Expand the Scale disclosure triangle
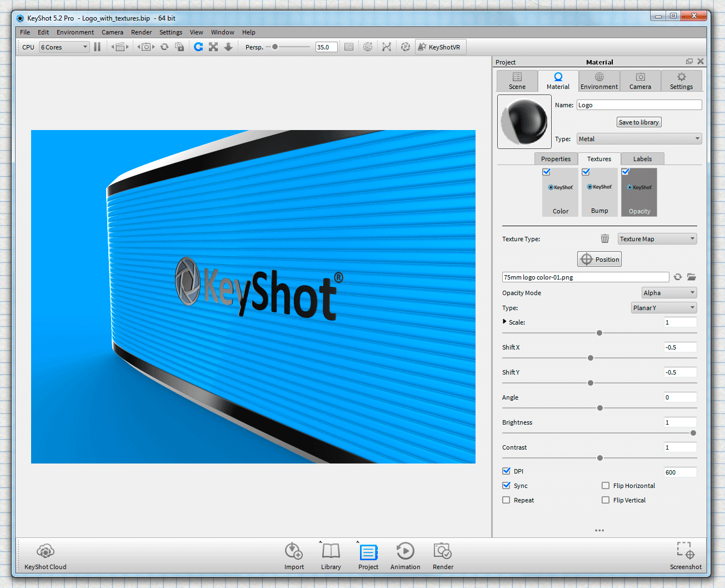The image size is (725, 588). coord(504,322)
